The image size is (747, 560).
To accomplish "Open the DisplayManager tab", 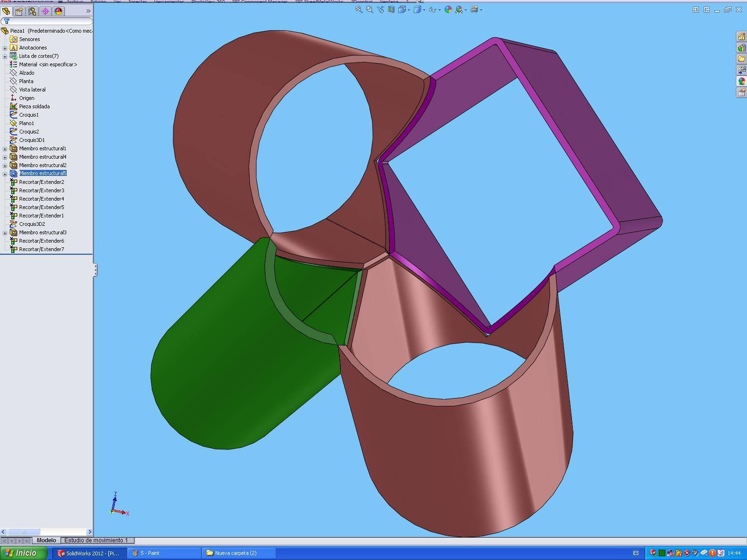I will [x=58, y=11].
